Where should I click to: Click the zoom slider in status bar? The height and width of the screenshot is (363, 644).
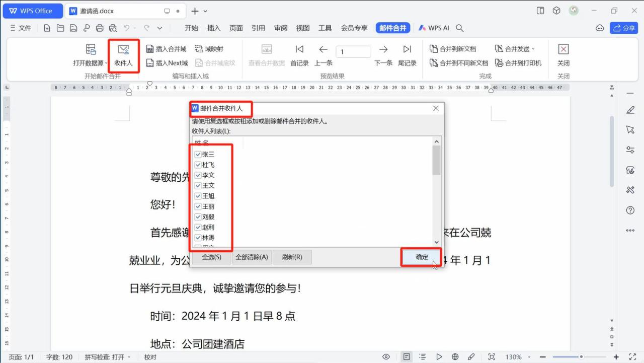tap(581, 357)
